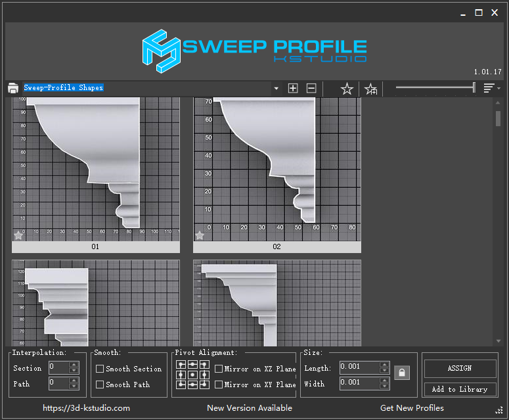Click the scrollbar down arrow
The height and width of the screenshot is (420, 509).
click(498, 341)
